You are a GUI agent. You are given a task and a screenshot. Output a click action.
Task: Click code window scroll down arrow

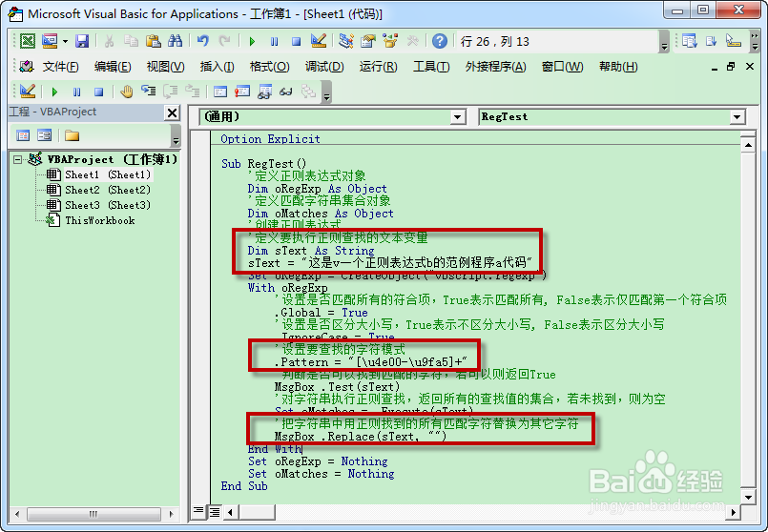tap(748, 498)
